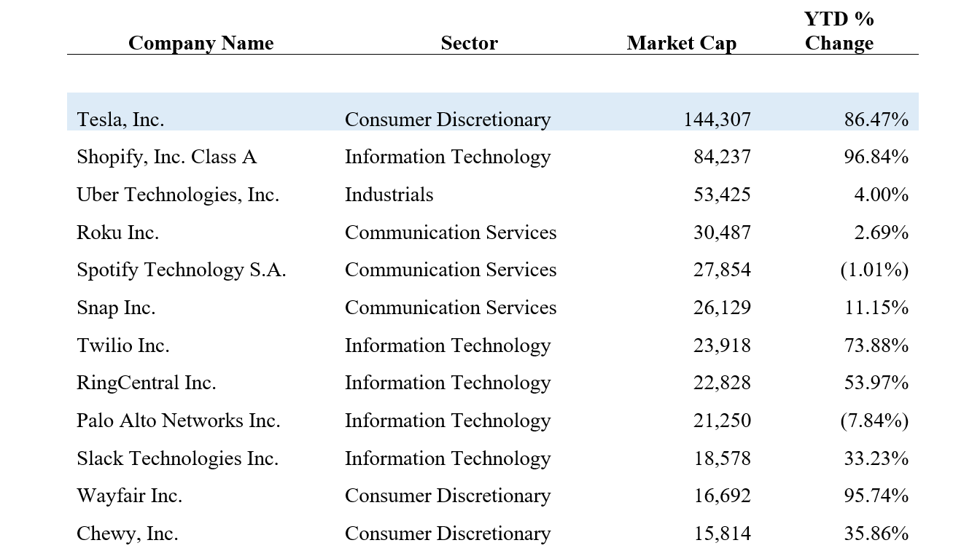Click the Slack Technologies Inc. cell
The height and width of the screenshot is (559, 980).
(x=178, y=459)
